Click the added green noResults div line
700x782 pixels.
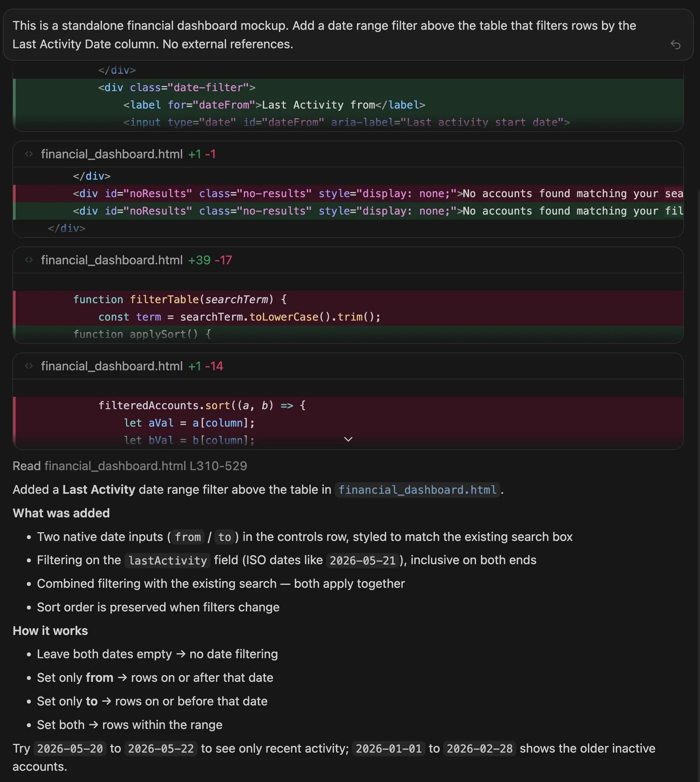click(x=348, y=211)
